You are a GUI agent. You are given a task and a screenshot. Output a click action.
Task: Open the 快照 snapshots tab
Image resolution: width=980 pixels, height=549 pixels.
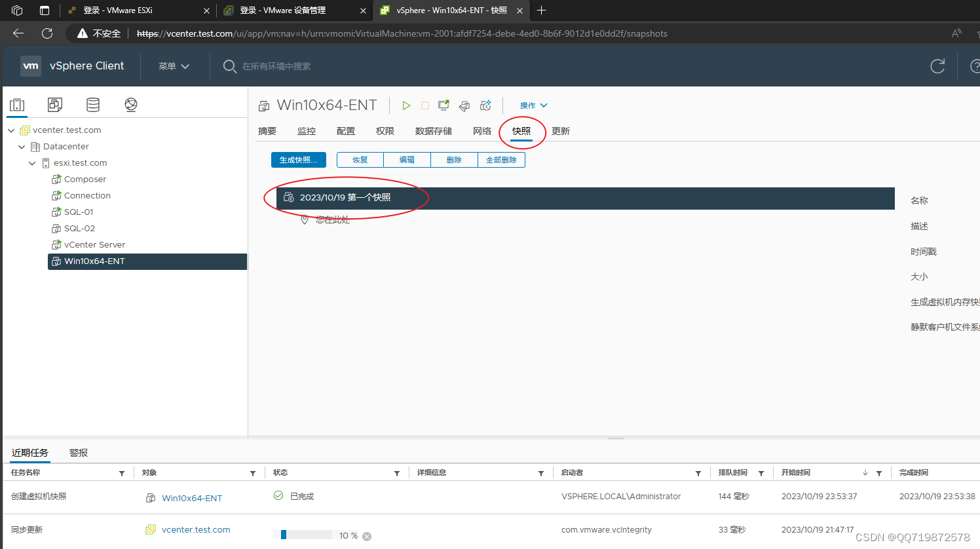pyautogui.click(x=521, y=131)
